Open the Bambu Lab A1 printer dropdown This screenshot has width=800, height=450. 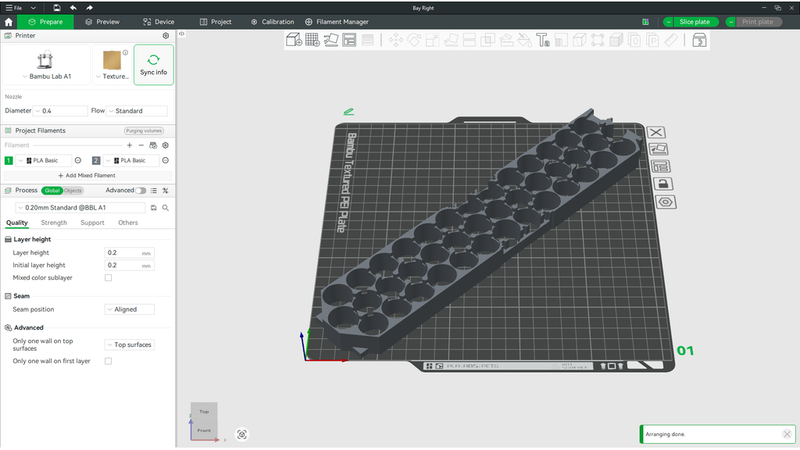(x=46, y=77)
